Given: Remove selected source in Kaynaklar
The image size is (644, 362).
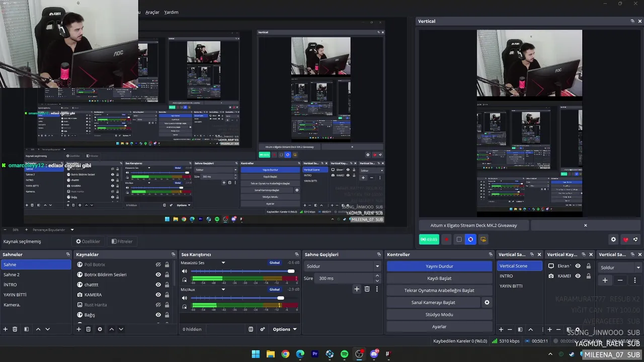Looking at the screenshot, I should coord(89,329).
